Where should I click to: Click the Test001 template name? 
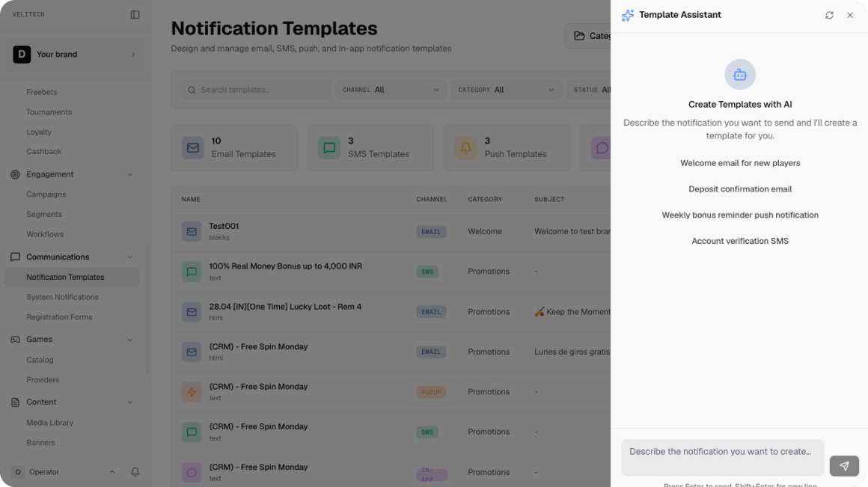(224, 227)
